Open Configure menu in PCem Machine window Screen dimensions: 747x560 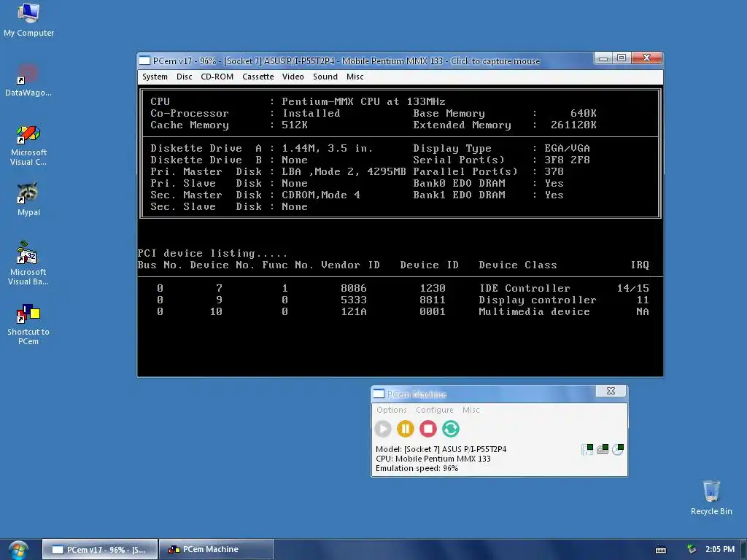click(435, 410)
